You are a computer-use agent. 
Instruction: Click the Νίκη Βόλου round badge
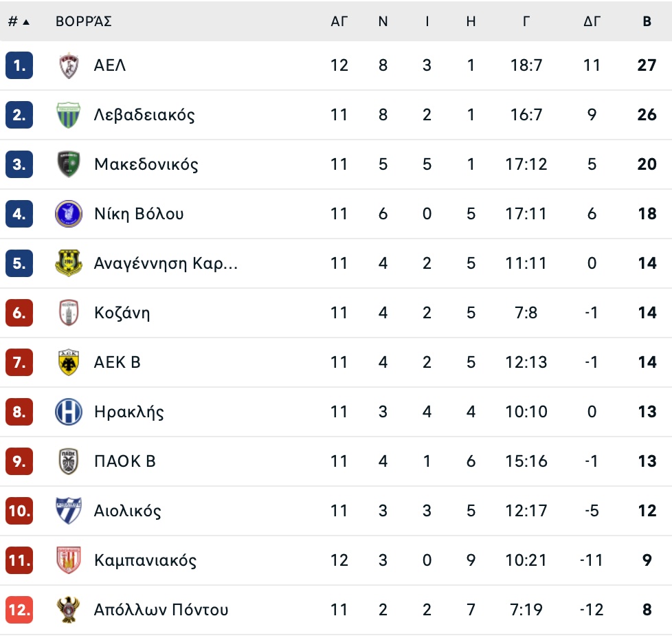tap(69, 214)
